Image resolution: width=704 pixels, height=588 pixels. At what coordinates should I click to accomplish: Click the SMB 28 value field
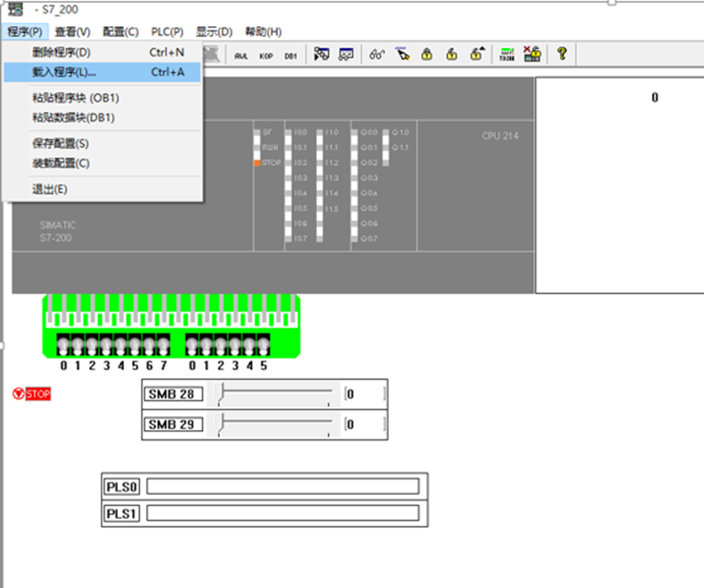[365, 394]
